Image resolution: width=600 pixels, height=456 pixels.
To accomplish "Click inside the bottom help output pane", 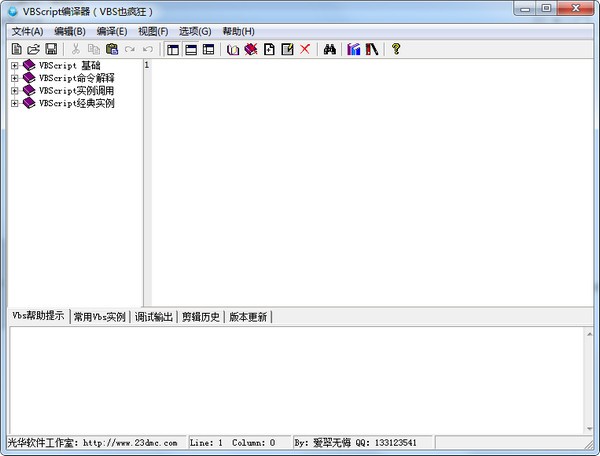I will click(x=297, y=380).
